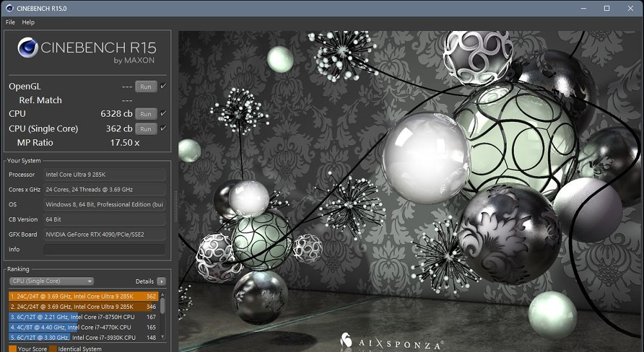Click the Details arrow button
Screen dimensions: 644x352
tap(162, 281)
